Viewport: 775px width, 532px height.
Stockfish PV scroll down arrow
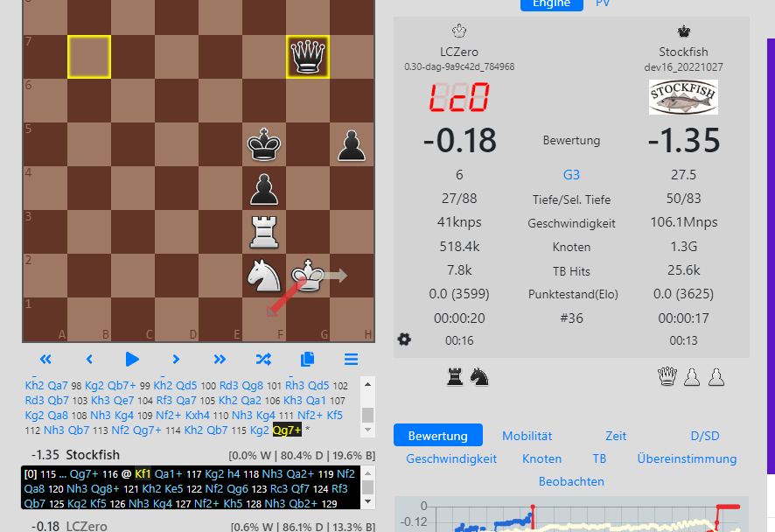(x=367, y=502)
